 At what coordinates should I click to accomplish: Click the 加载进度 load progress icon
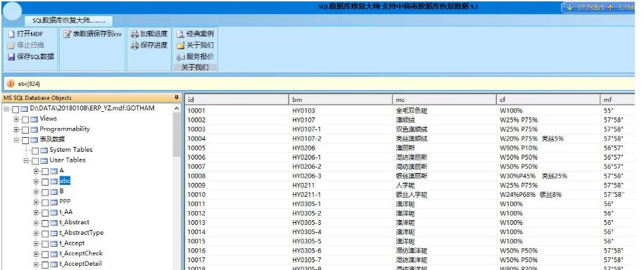tap(134, 34)
